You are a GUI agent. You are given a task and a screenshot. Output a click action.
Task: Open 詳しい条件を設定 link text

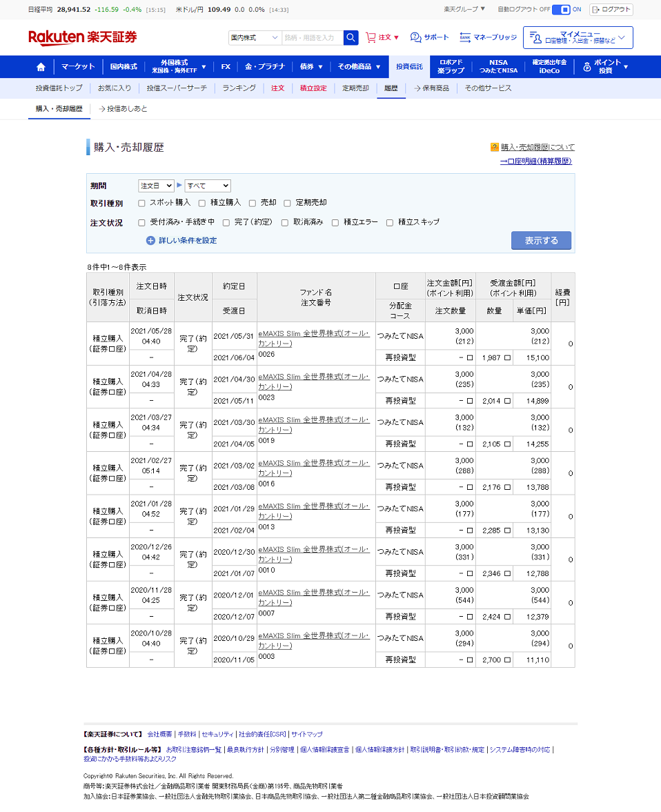click(x=188, y=240)
